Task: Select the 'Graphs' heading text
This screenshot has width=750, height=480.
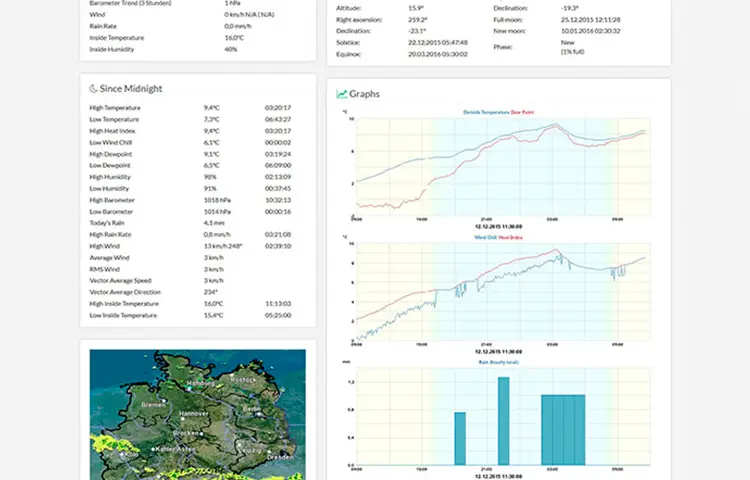Action: [364, 94]
